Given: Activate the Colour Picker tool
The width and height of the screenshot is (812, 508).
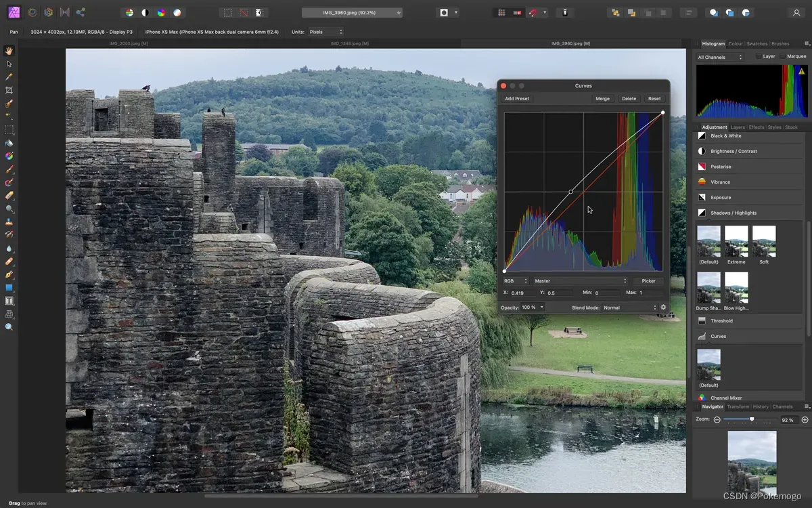Looking at the screenshot, I should pyautogui.click(x=9, y=77).
